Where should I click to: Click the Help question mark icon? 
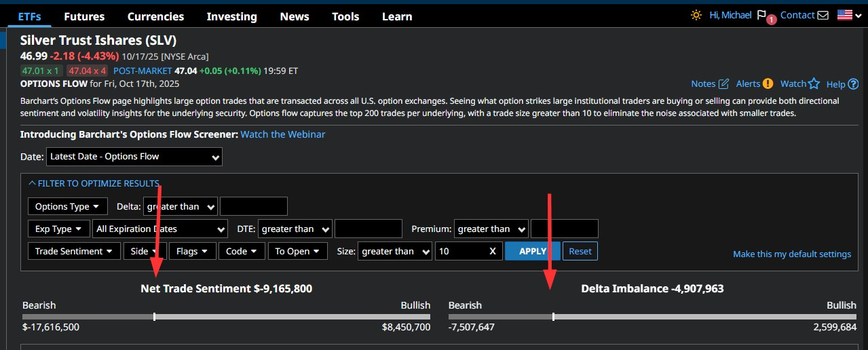853,84
